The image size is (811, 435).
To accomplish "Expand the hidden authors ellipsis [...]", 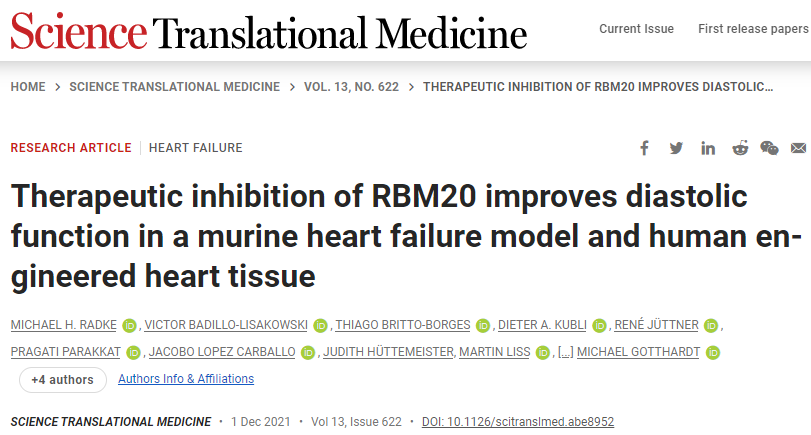I will [565, 352].
